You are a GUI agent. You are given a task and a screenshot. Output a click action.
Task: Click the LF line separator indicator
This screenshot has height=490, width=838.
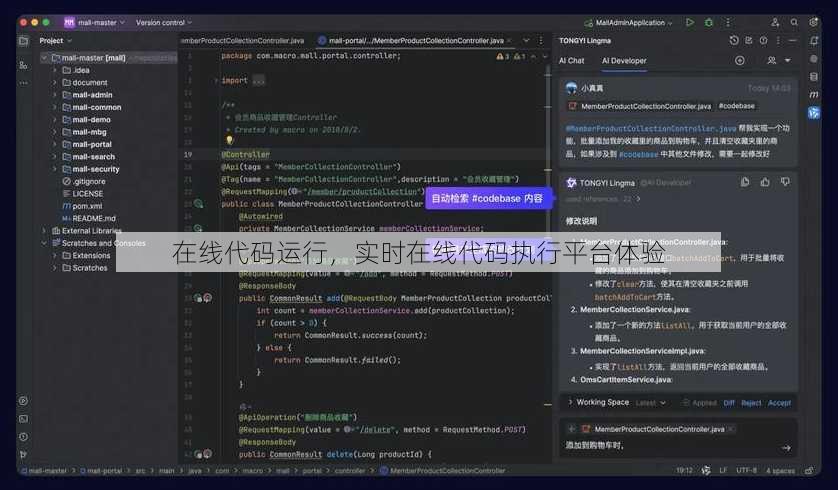click(x=723, y=470)
